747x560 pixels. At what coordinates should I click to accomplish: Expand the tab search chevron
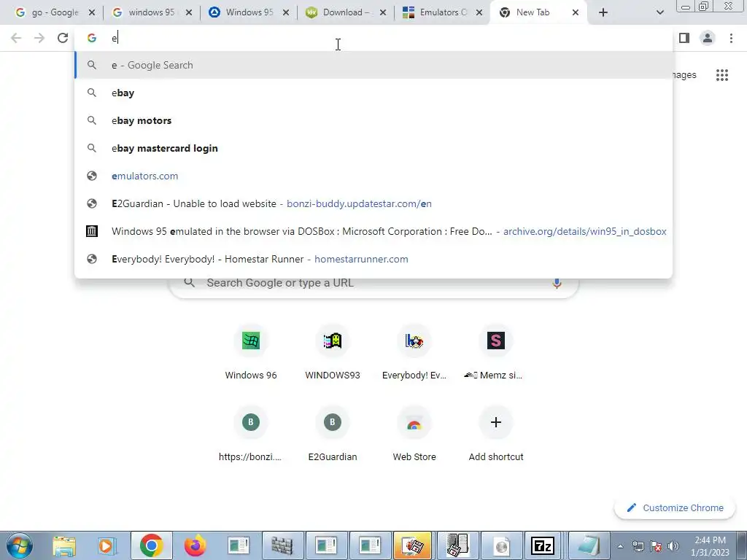point(659,12)
